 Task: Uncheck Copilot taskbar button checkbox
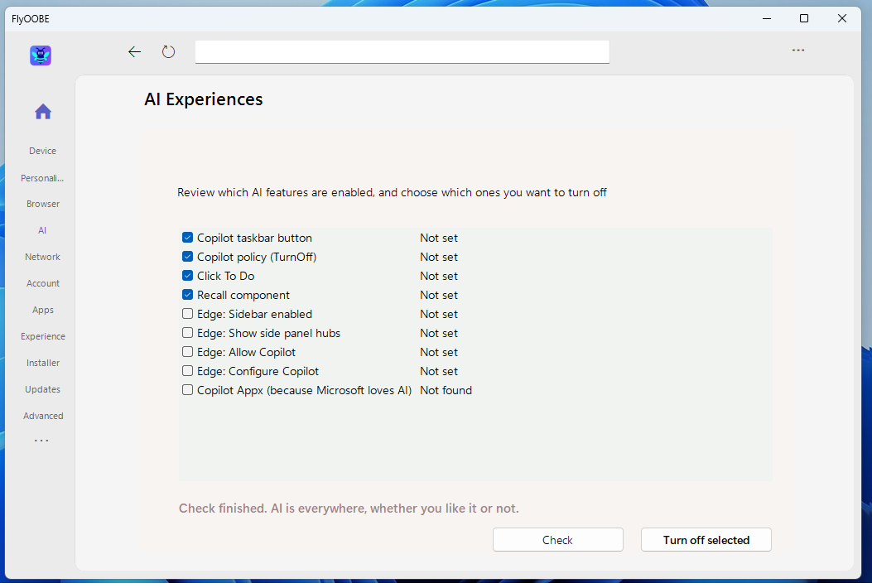point(188,238)
